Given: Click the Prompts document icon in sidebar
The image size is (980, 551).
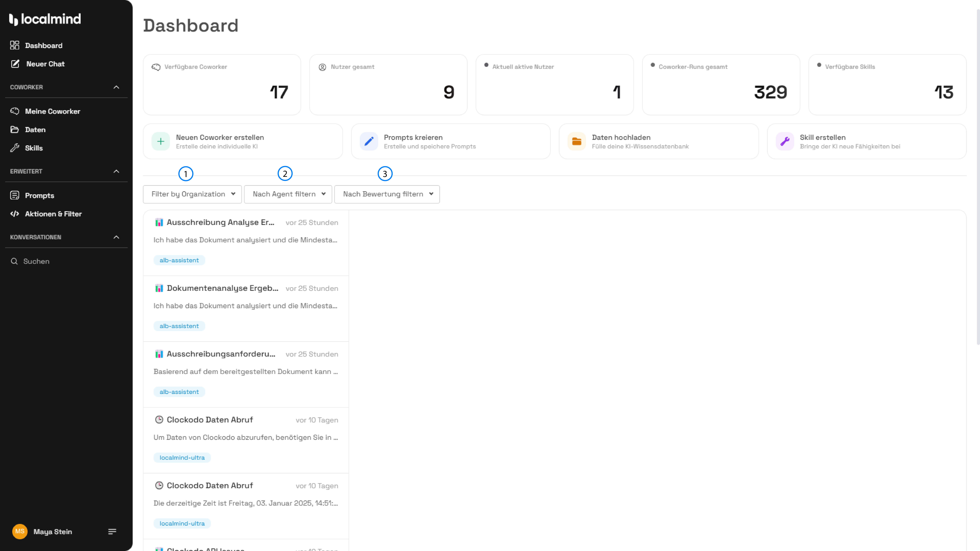Looking at the screenshot, I should point(14,195).
